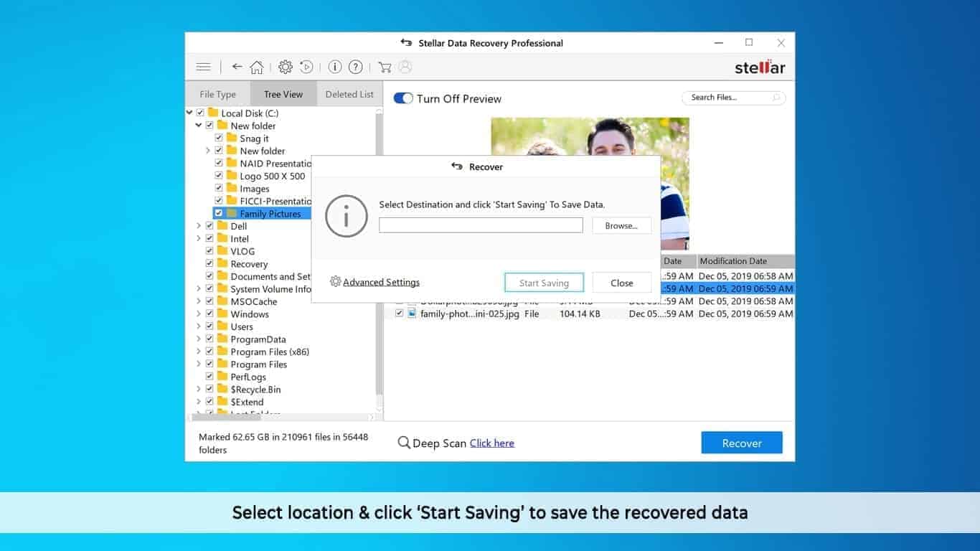This screenshot has height=551, width=980.
Task: Click the shopping cart icon
Action: [x=385, y=66]
